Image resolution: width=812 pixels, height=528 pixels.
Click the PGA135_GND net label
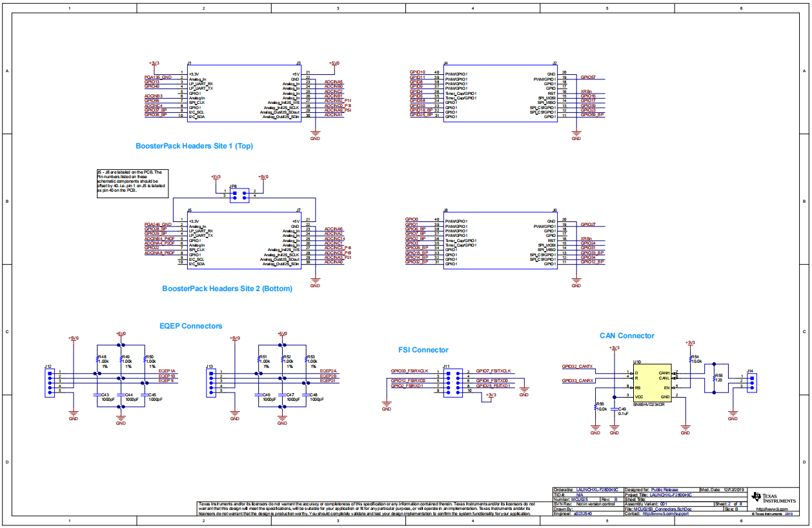tap(157, 77)
